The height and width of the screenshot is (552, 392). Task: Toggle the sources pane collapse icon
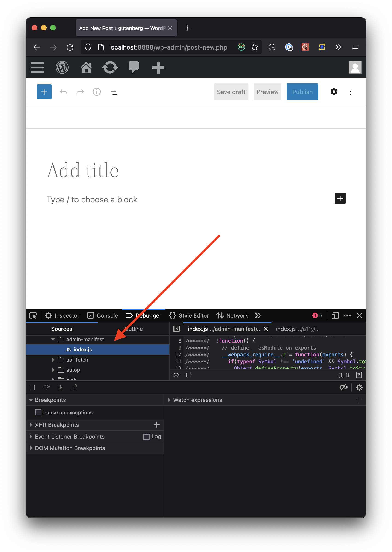176,329
